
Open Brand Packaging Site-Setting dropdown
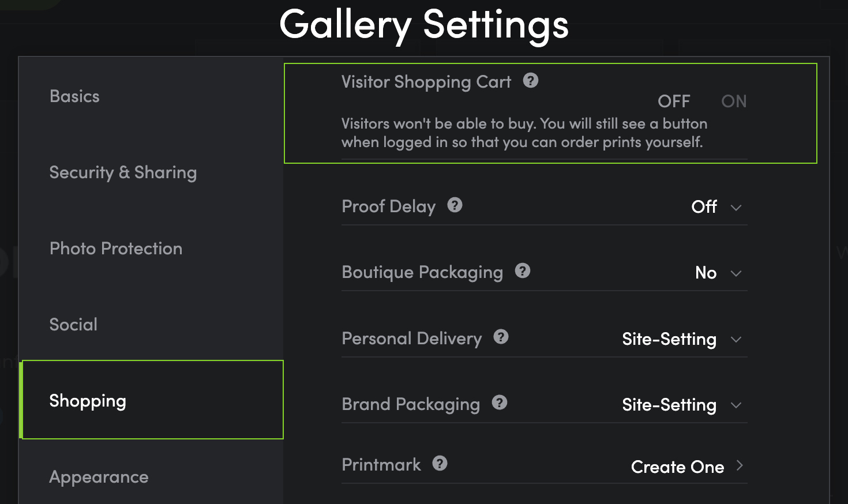coord(682,405)
